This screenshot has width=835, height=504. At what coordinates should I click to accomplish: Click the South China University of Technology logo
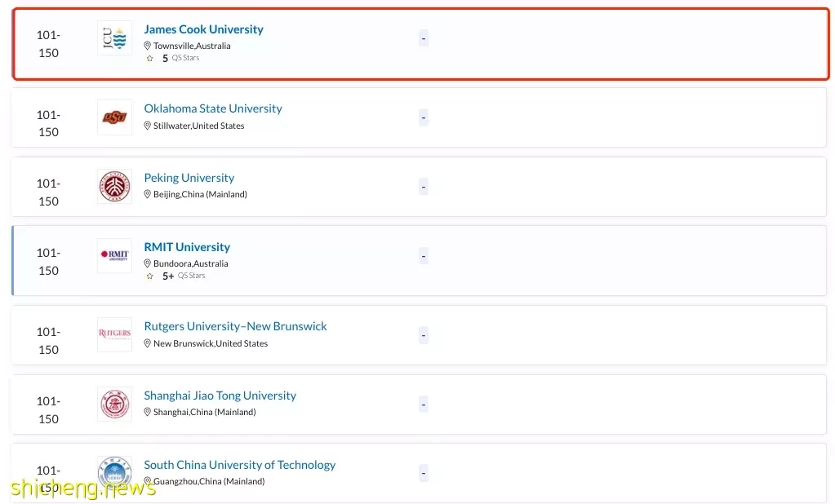(114, 473)
